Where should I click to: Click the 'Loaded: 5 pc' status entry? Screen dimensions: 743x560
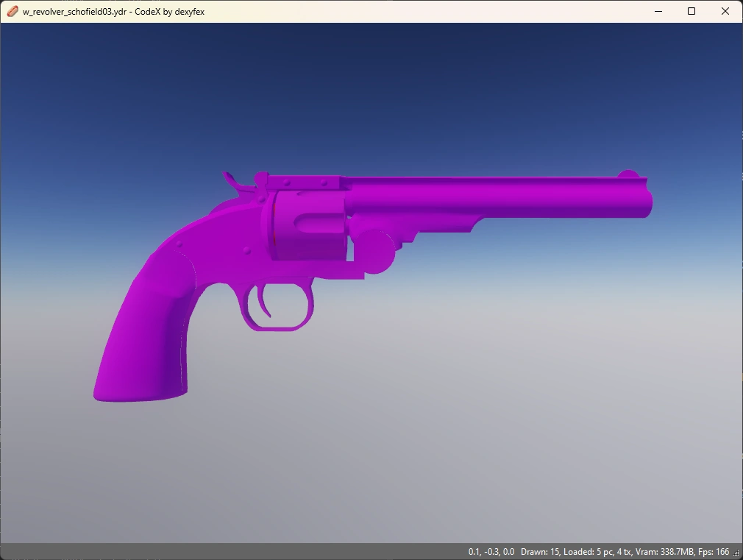589,552
